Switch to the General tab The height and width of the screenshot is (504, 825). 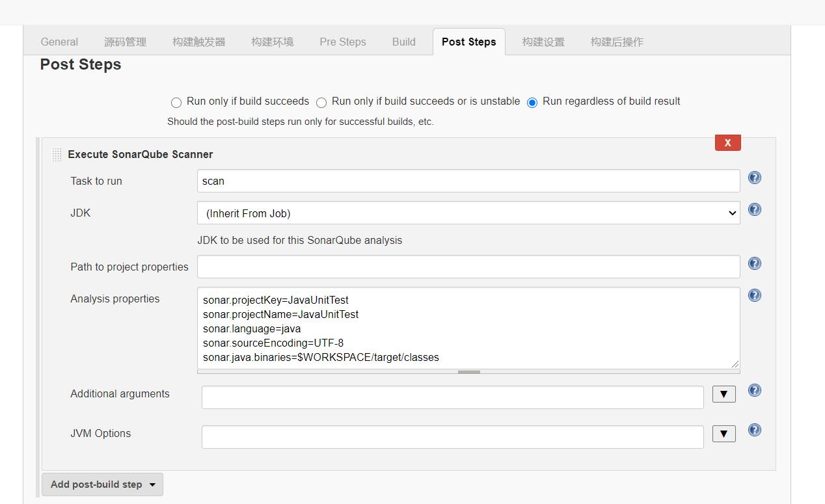pos(59,42)
